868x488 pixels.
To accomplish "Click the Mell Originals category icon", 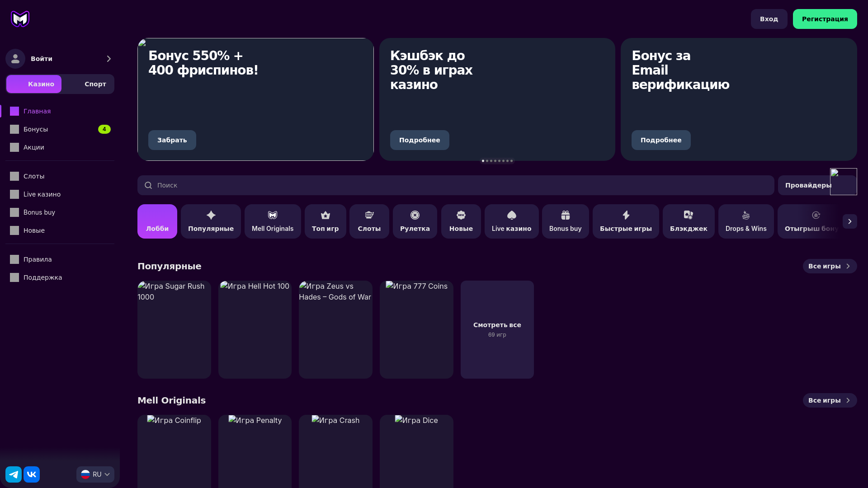I will 273,215.
